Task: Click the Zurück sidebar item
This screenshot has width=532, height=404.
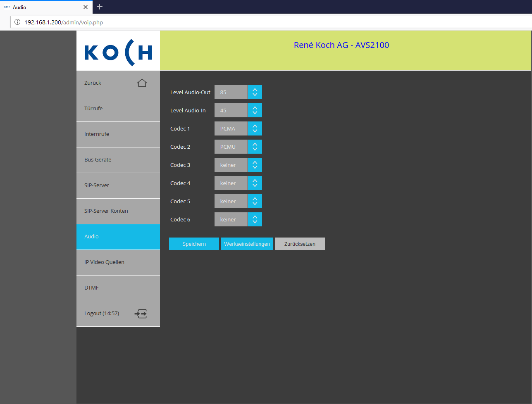Action: tap(118, 83)
